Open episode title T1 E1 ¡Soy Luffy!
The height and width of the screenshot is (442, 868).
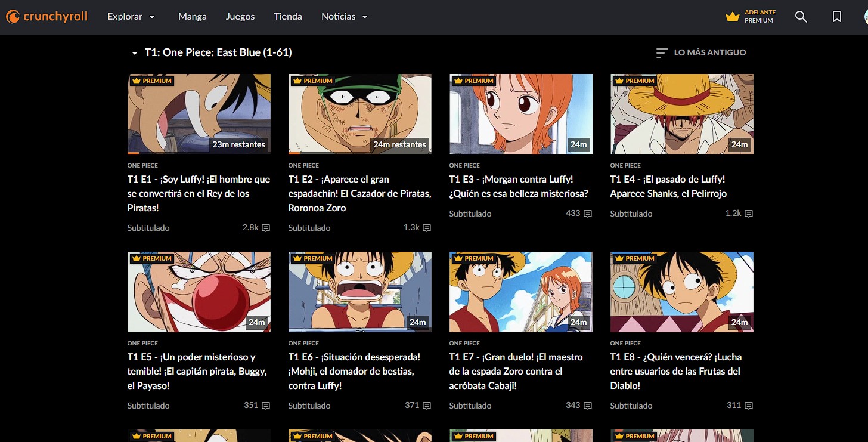(199, 193)
